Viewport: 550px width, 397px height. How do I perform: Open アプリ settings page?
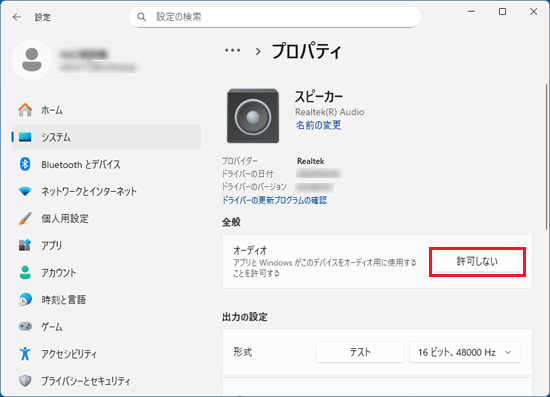pos(106,245)
